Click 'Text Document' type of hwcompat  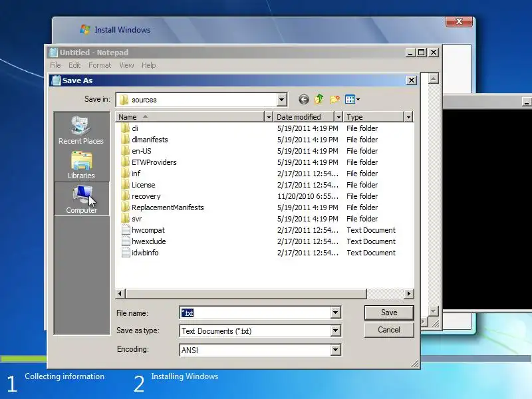pos(371,230)
